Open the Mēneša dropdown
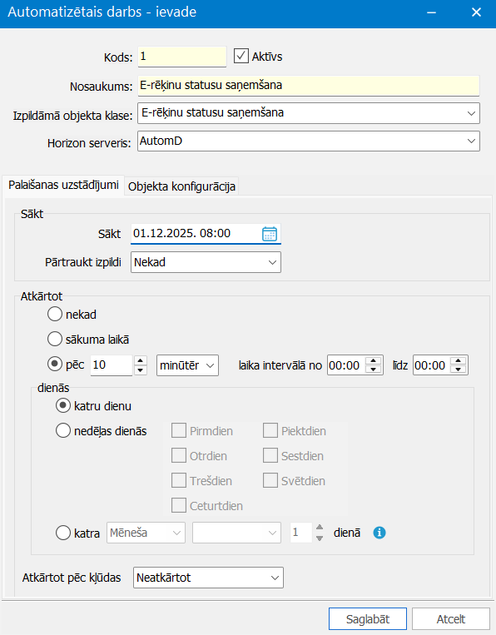 coord(146,533)
